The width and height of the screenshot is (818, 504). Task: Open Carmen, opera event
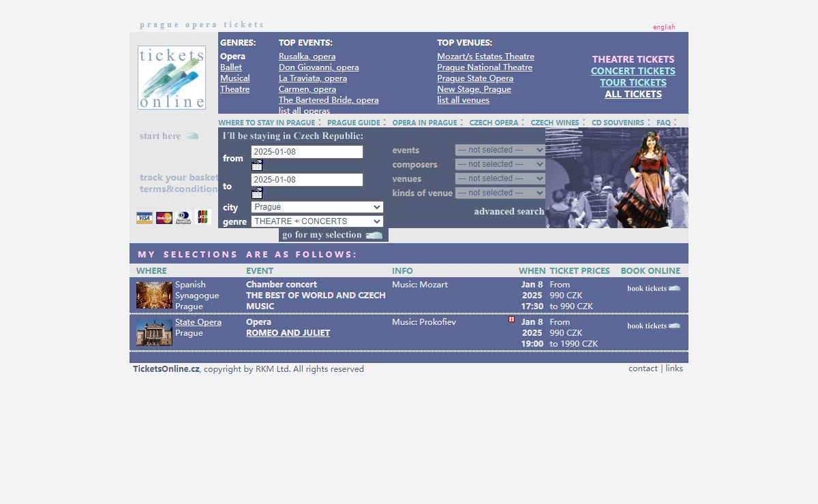pos(307,89)
